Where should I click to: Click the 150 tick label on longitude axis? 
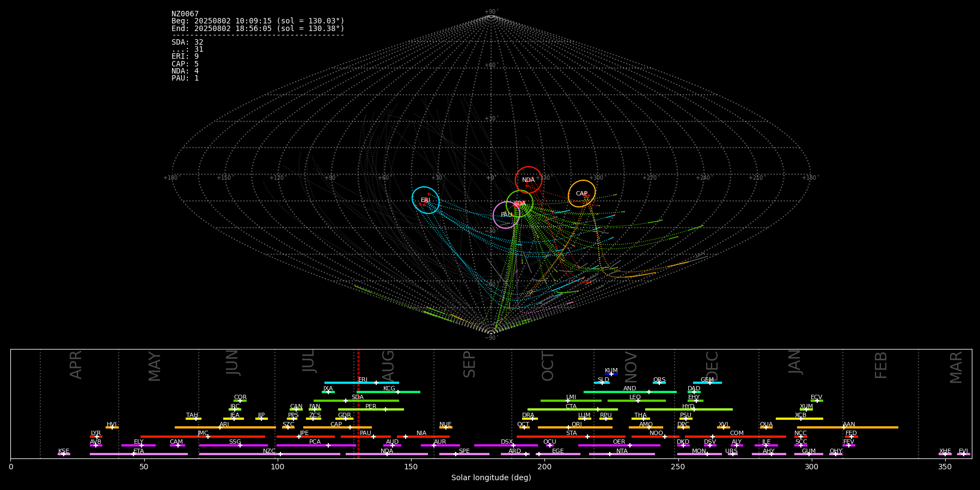pos(411,467)
